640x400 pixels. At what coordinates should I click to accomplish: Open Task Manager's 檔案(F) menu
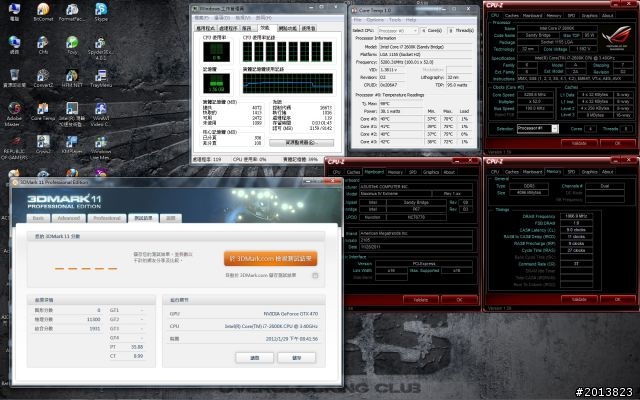click(201, 18)
